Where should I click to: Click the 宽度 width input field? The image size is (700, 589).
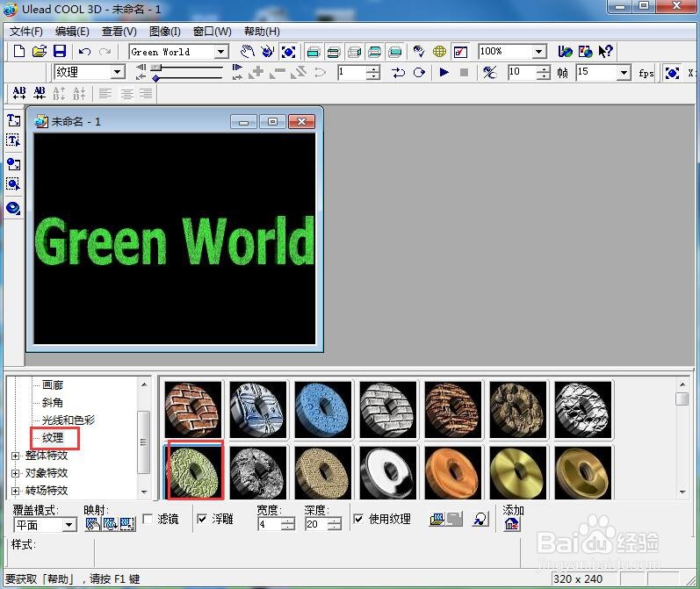coord(270,524)
